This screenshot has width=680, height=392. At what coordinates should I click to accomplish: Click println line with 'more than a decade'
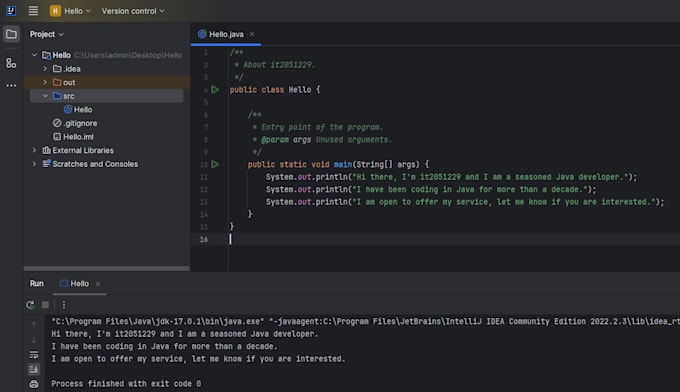tap(431, 189)
